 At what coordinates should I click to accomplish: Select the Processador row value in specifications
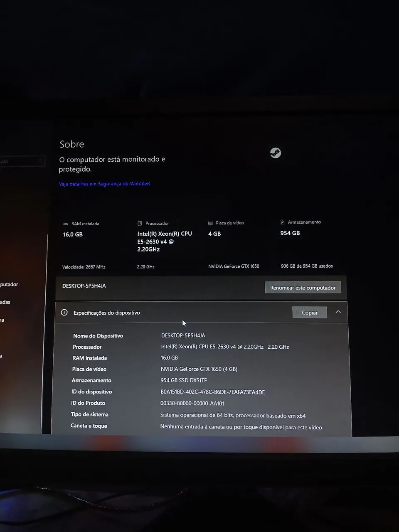(225, 347)
